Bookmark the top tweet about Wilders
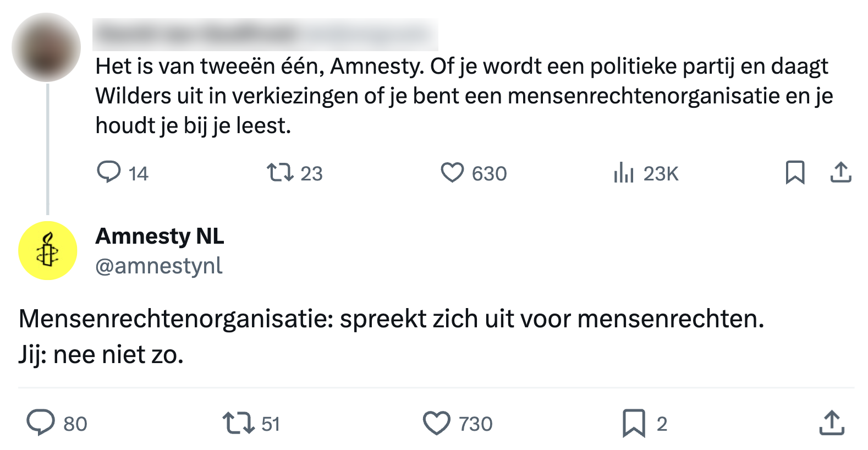Image resolution: width=868 pixels, height=450 pixels. tap(795, 173)
